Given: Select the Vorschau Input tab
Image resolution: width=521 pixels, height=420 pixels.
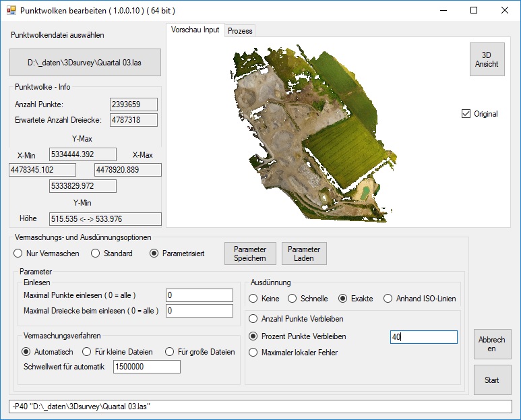Looking at the screenshot, I should tap(195, 30).
